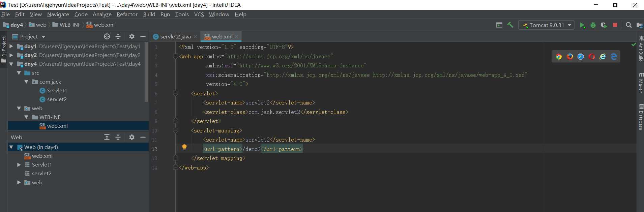Select Servlet1 class in the project tree

[x=57, y=90]
